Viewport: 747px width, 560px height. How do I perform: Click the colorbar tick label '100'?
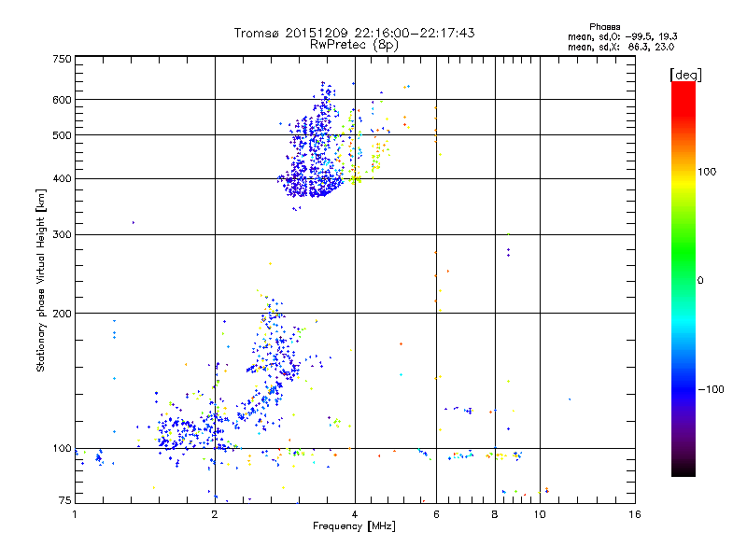coord(707,172)
